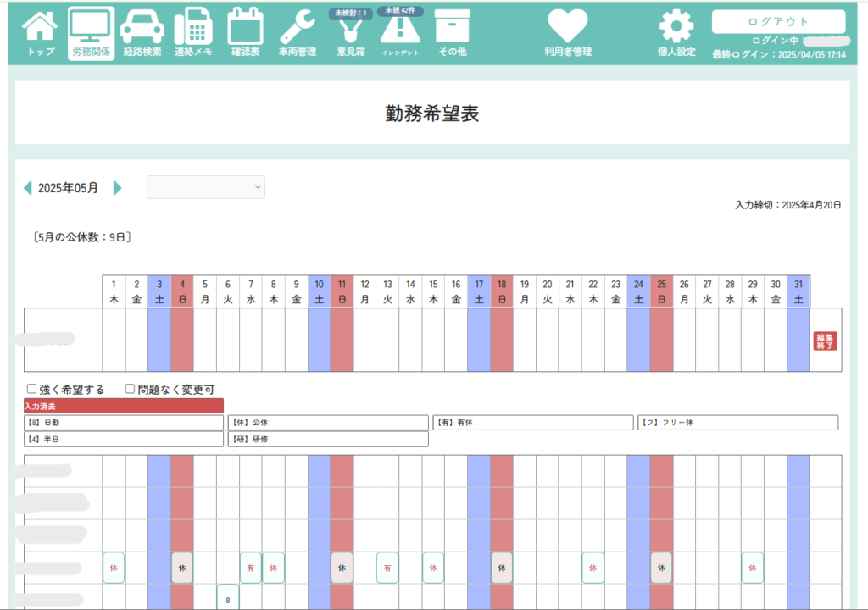Go to previous month with left arrow
This screenshot has height=610, width=868.
coord(27,188)
